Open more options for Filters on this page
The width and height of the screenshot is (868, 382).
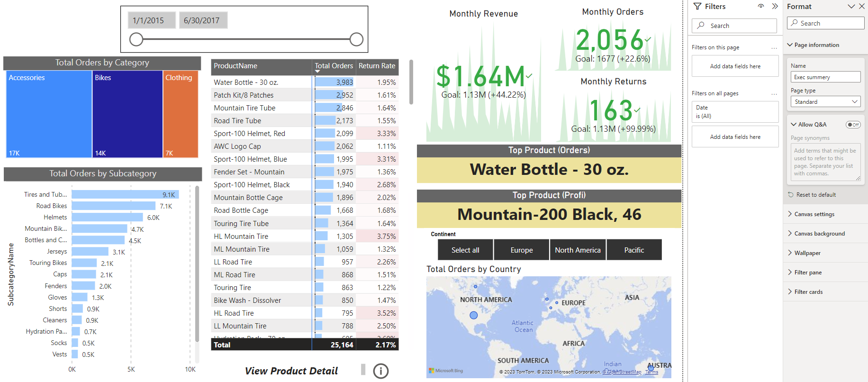click(774, 48)
